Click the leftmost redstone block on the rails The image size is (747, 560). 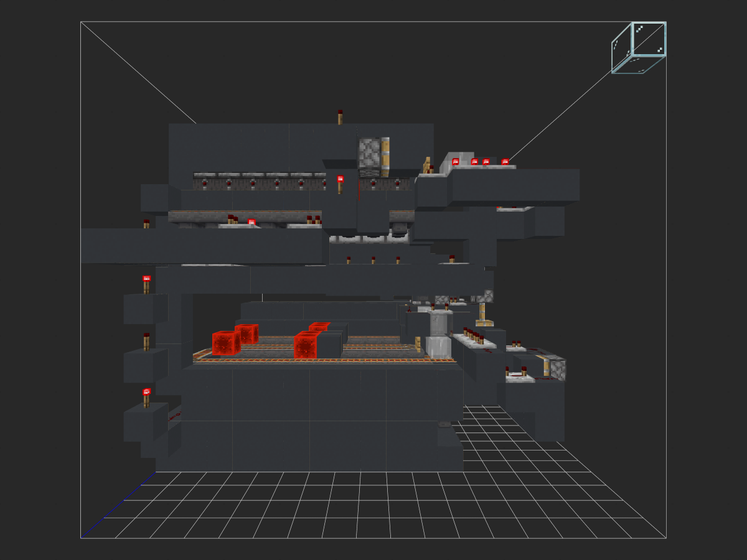coord(225,343)
